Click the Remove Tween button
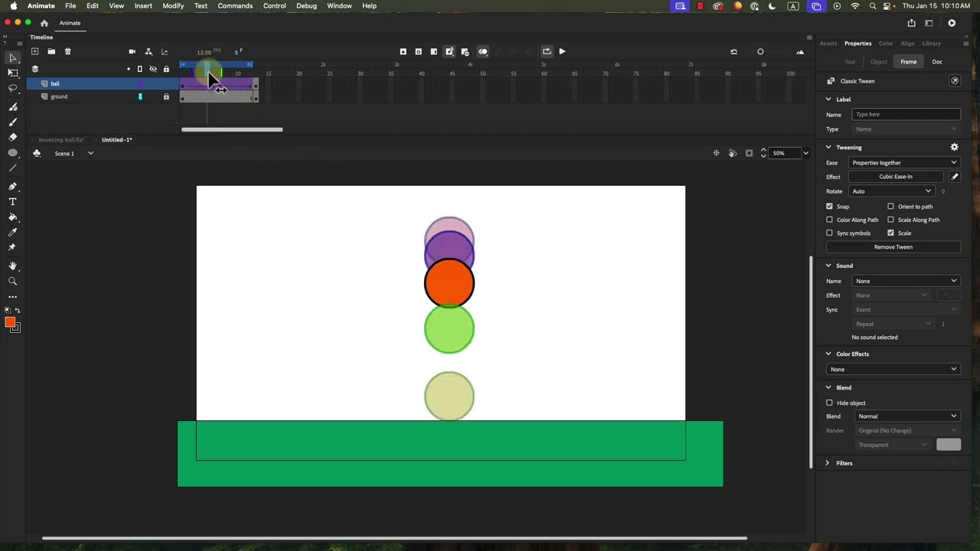Image resolution: width=980 pixels, height=551 pixels. pos(893,247)
